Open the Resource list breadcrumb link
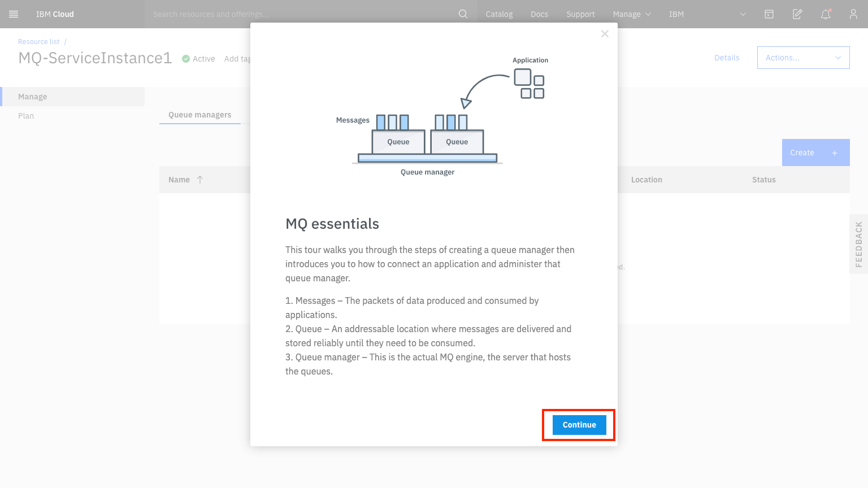Image resolution: width=868 pixels, height=488 pixels. 38,41
